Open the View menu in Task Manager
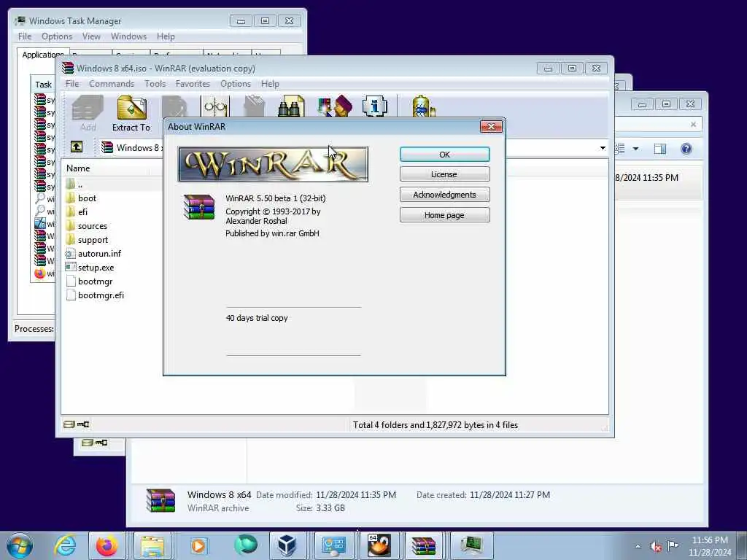 click(91, 36)
